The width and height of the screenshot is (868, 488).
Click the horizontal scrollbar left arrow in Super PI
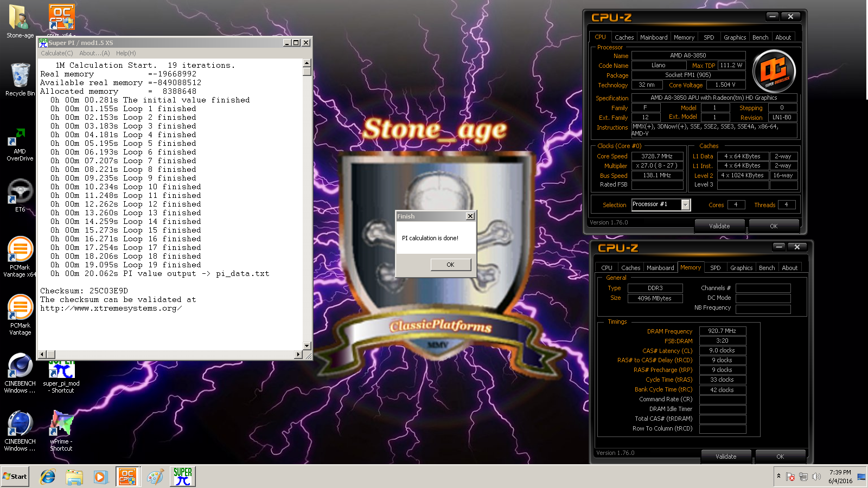42,355
